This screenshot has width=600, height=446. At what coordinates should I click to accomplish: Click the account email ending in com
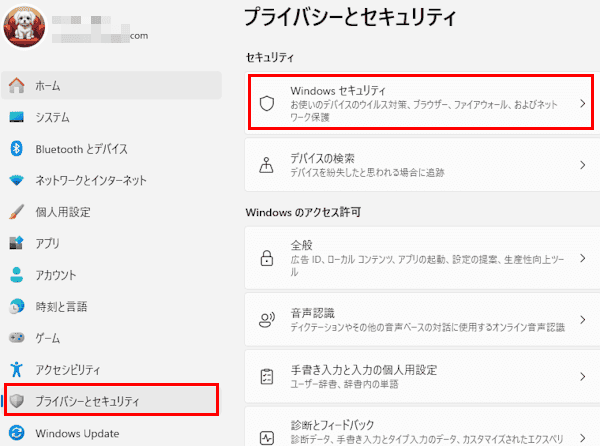100,36
